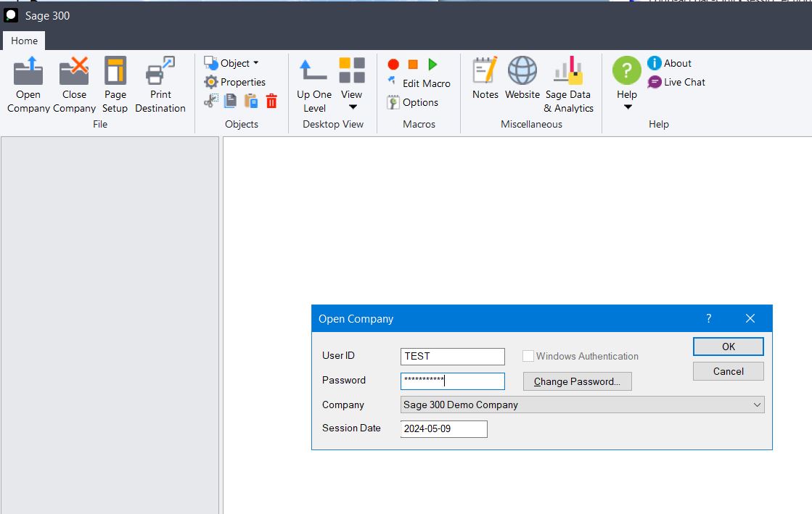The height and width of the screenshot is (514, 812).
Task: Click Edit Macro
Action: tap(419, 83)
